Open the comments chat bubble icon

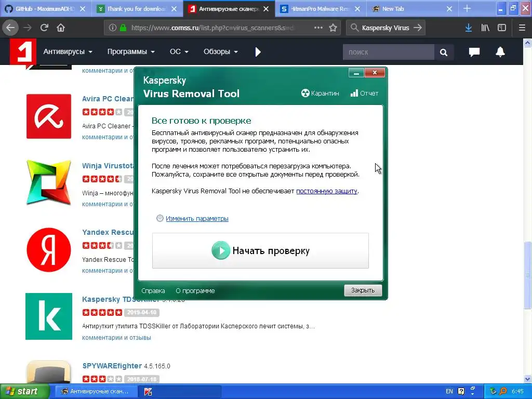pyautogui.click(x=474, y=52)
